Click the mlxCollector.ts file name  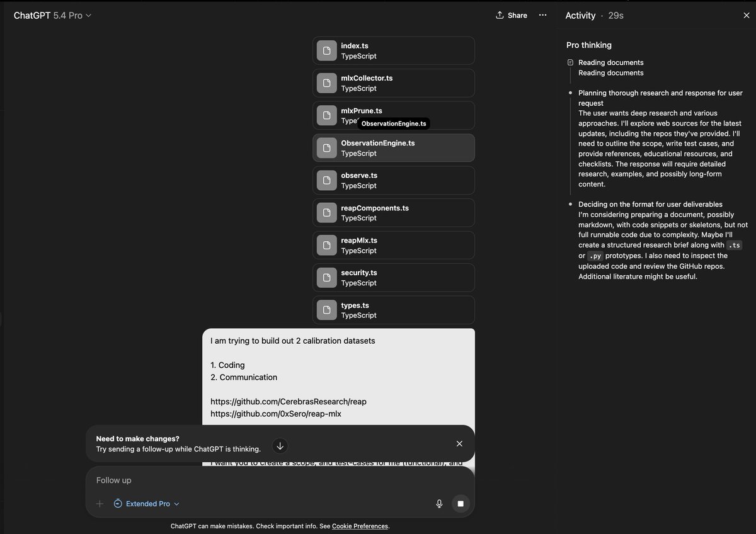pyautogui.click(x=367, y=78)
